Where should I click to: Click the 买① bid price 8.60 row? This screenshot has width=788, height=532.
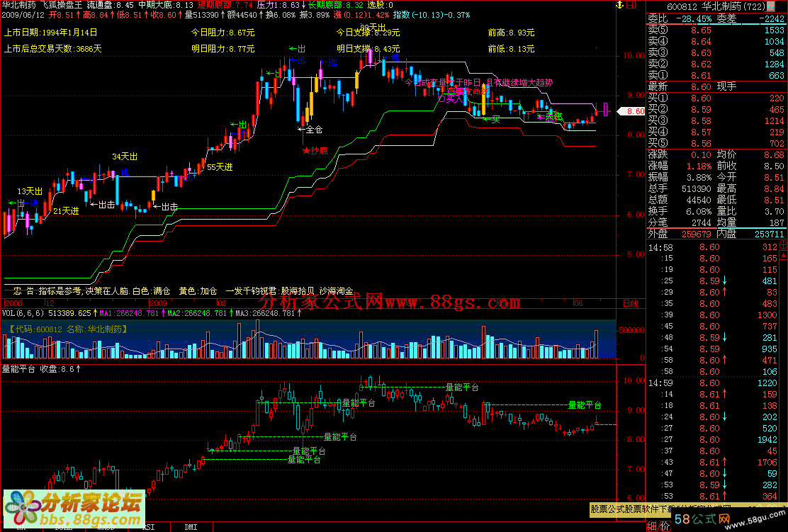716,98
